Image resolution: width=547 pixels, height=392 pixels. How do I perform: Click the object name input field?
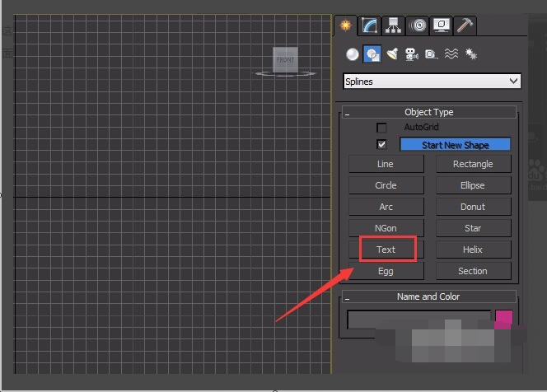point(419,319)
